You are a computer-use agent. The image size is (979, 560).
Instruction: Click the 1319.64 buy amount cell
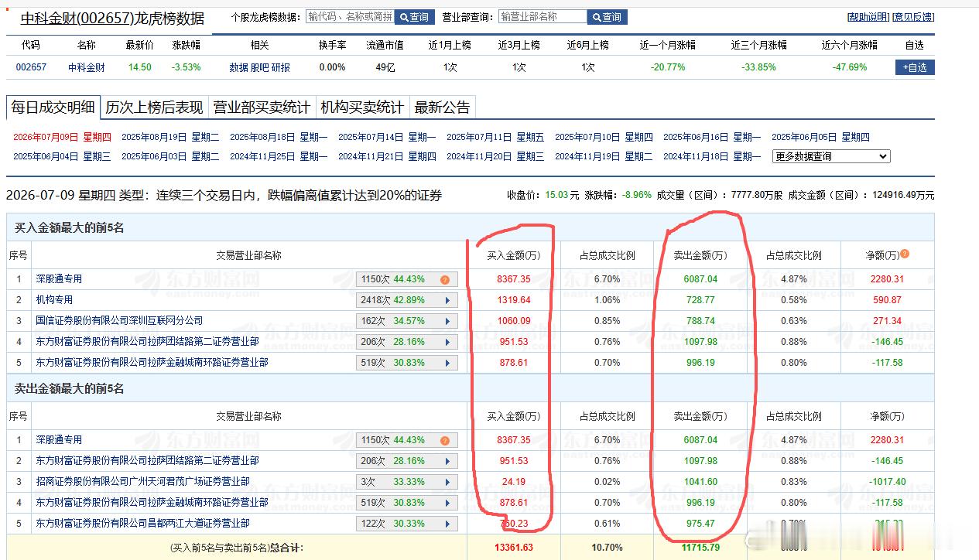click(514, 300)
